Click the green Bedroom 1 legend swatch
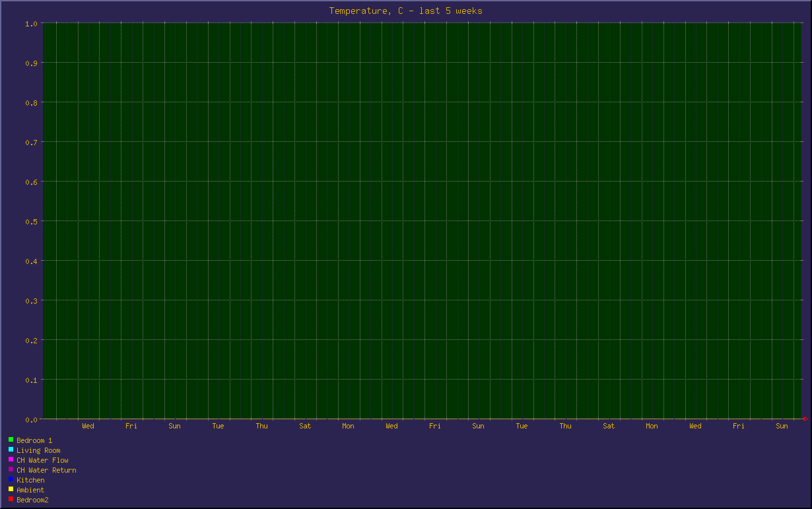812x509 pixels. (x=11, y=440)
